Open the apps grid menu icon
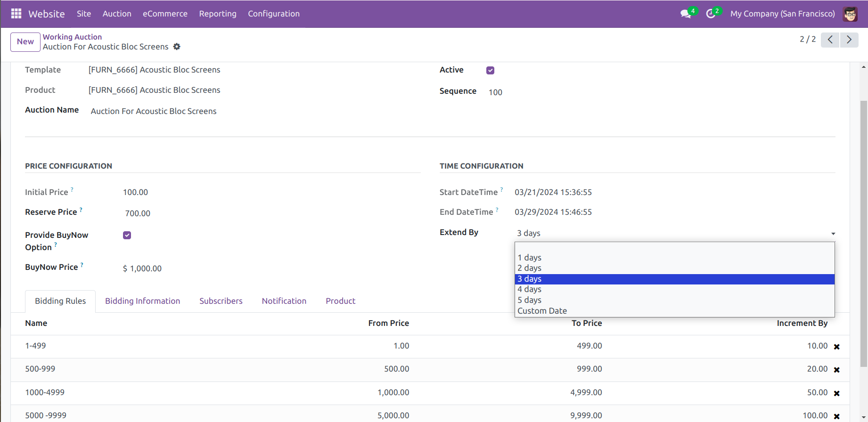The height and width of the screenshot is (422, 868). click(16, 14)
